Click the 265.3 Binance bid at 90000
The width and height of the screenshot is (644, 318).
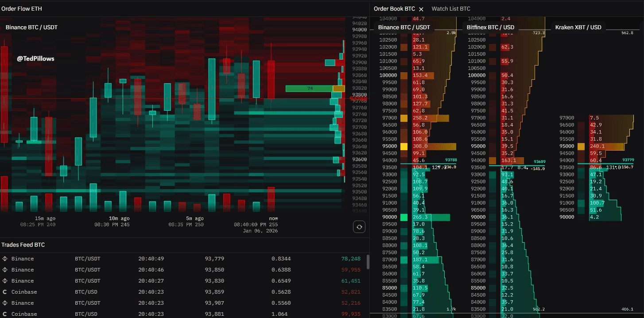point(420,217)
